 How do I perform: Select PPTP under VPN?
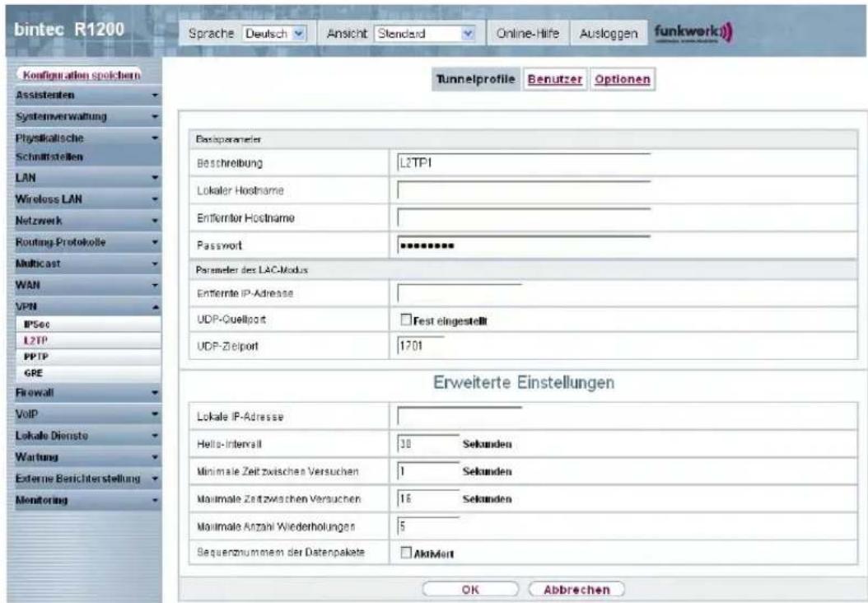pyautogui.click(x=87, y=357)
